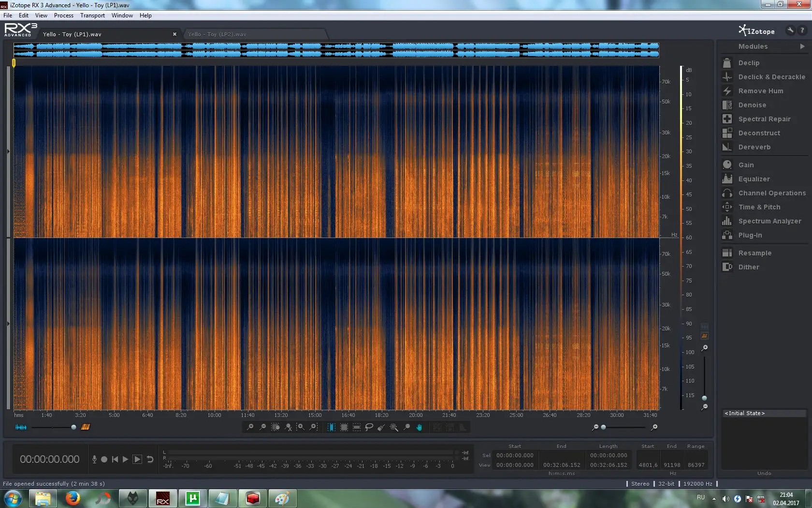Screen dimensions: 812x508
Task: Click the spectrogram view icon right of slider
Action: (86, 427)
